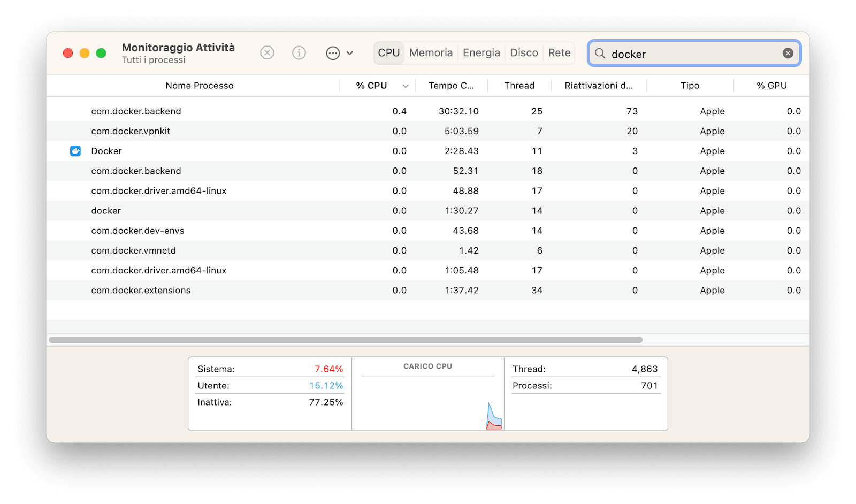Select the com.docker.extensions process row
The height and width of the screenshot is (504, 856).
pos(428,290)
